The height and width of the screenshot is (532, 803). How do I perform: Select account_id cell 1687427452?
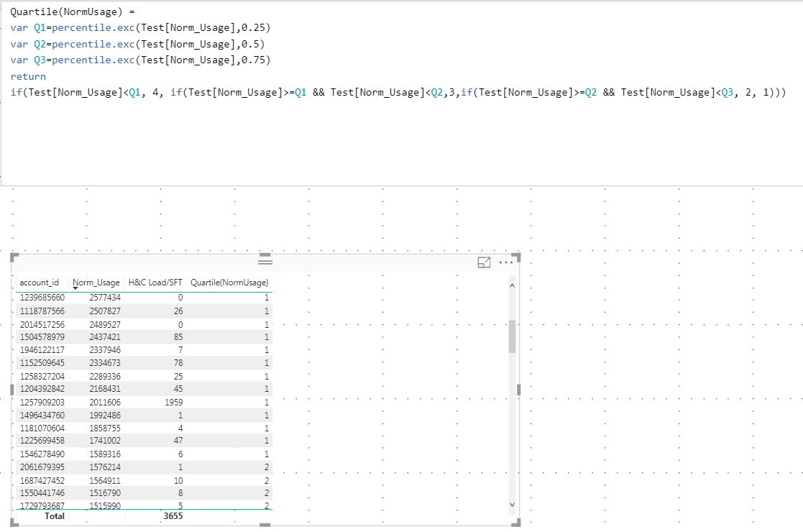(42, 481)
